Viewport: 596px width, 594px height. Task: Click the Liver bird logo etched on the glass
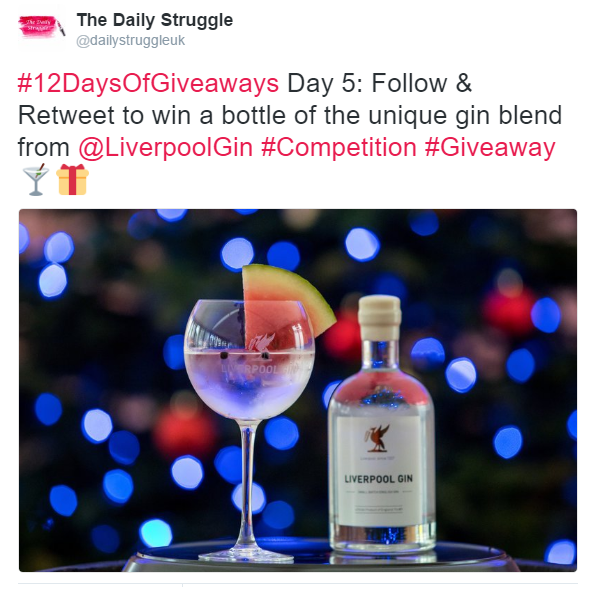[262, 342]
